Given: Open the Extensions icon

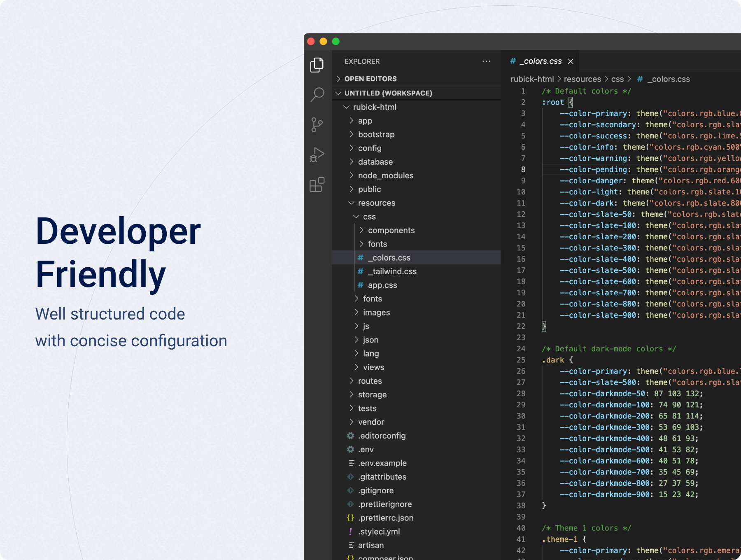Looking at the screenshot, I should (x=317, y=185).
